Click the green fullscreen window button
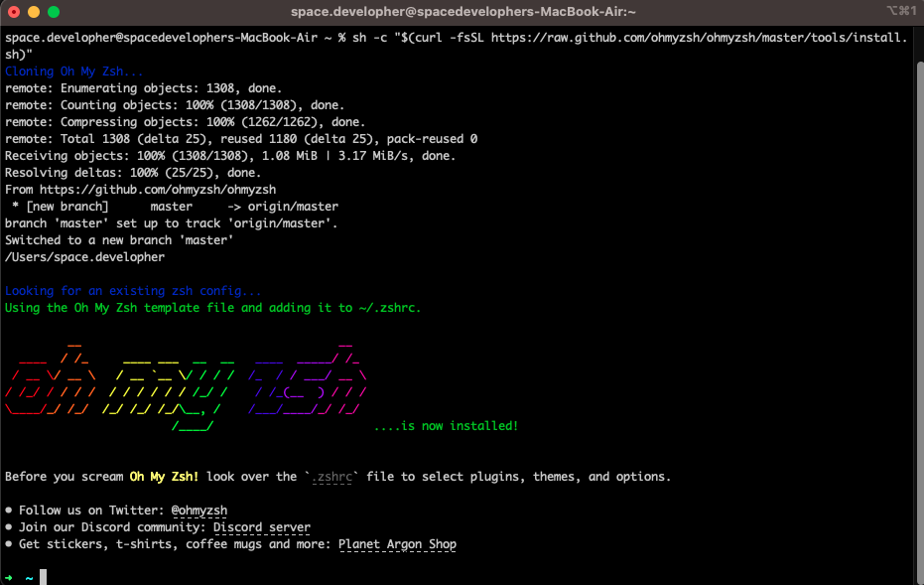This screenshot has width=924, height=585. tap(53, 12)
